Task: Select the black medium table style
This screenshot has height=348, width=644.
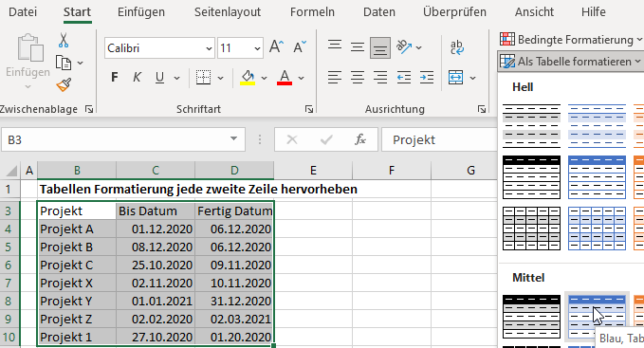Action: coord(531,317)
